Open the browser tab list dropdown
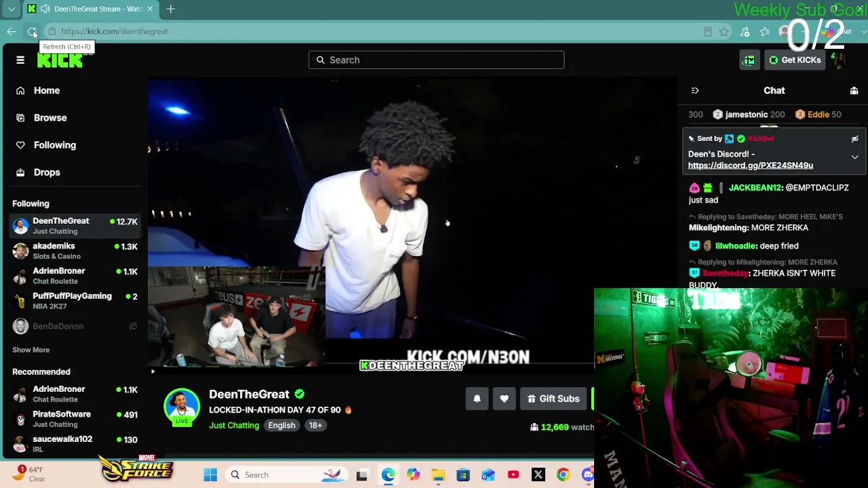The height and width of the screenshot is (488, 868). pos(12,9)
